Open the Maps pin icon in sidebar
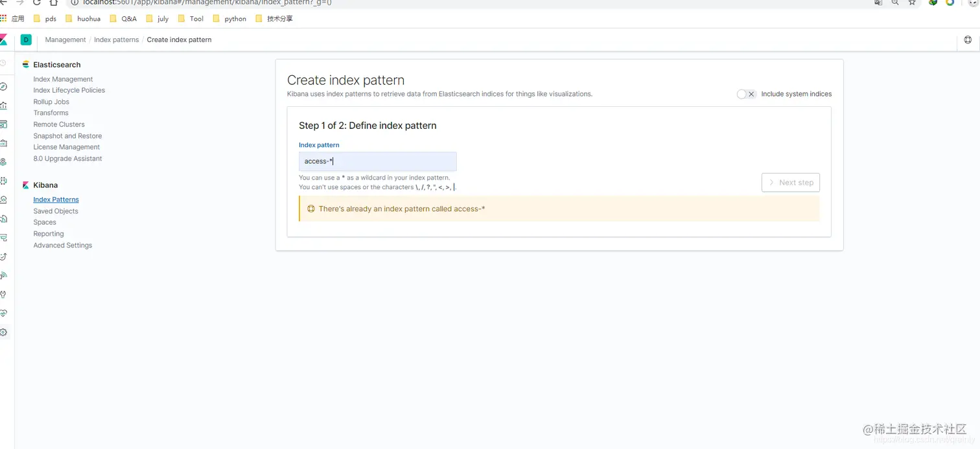 tap(3, 162)
